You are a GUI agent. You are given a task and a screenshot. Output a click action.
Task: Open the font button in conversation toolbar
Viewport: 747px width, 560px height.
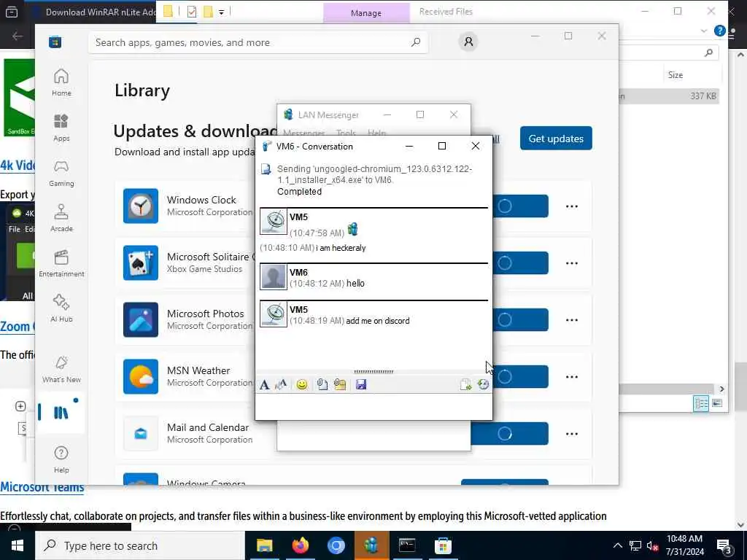[x=264, y=385]
